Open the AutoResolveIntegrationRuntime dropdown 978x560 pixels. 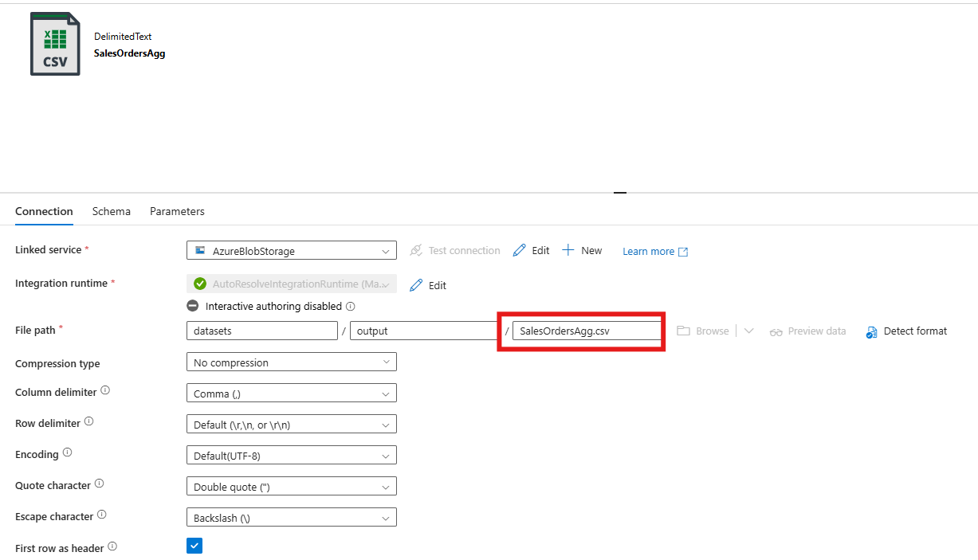[292, 284]
